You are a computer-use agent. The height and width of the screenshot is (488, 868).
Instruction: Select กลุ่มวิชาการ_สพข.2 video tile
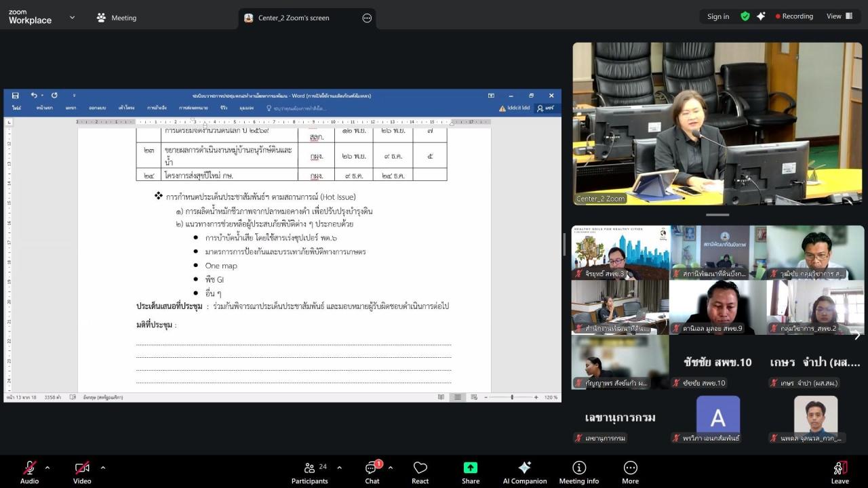(x=815, y=307)
